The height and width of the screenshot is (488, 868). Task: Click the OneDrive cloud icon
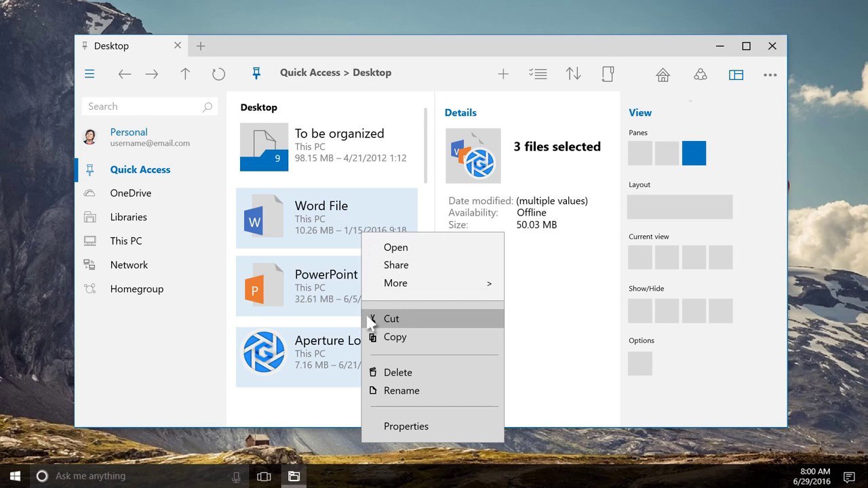pos(90,193)
